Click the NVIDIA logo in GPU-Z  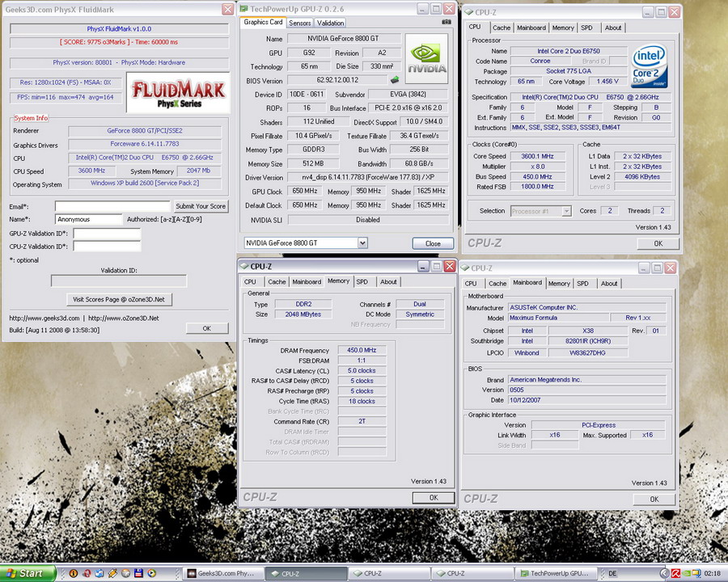tap(426, 58)
